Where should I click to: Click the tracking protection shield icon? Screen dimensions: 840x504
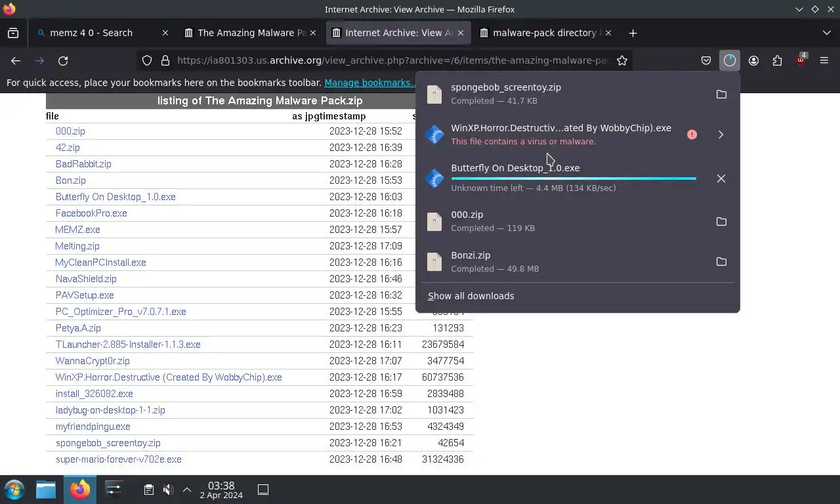pyautogui.click(x=147, y=60)
